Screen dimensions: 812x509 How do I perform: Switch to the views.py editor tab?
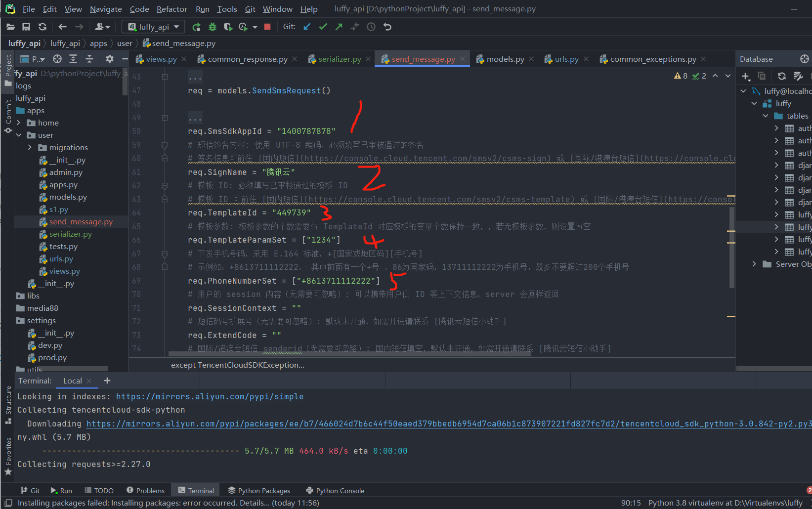point(161,59)
